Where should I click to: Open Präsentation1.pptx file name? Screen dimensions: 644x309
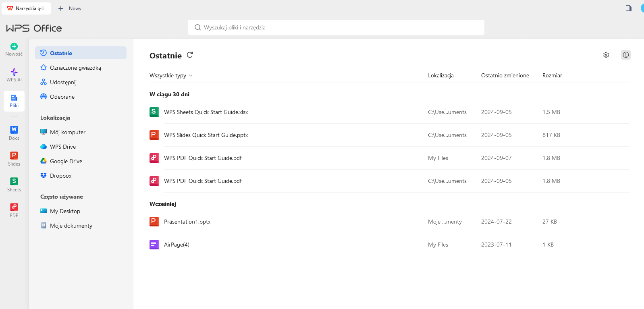pos(187,222)
